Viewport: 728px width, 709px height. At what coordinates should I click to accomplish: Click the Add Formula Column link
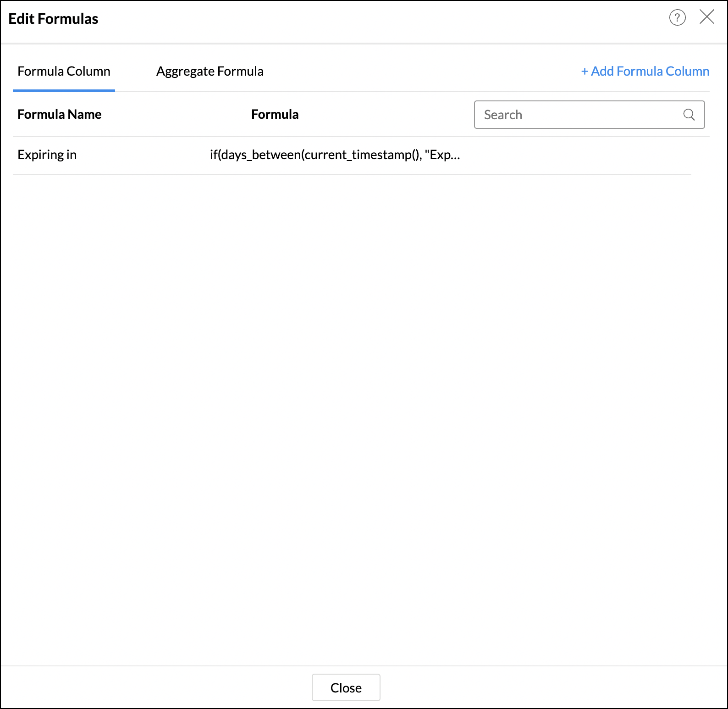645,72
